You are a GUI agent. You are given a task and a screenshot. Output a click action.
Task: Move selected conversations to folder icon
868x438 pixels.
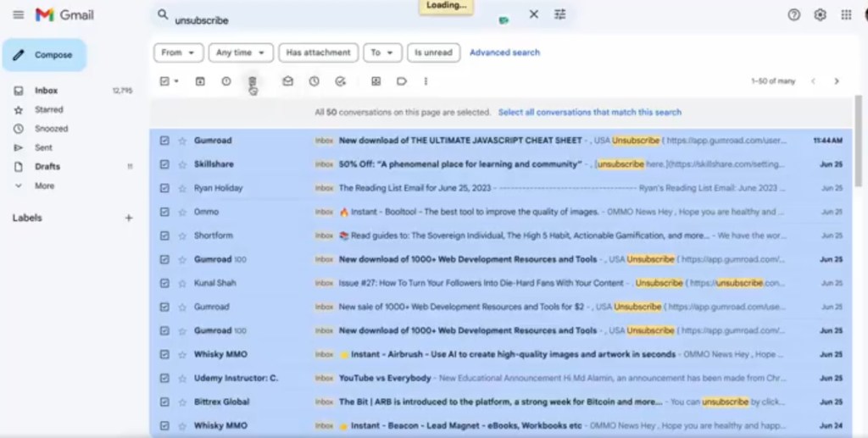click(376, 81)
